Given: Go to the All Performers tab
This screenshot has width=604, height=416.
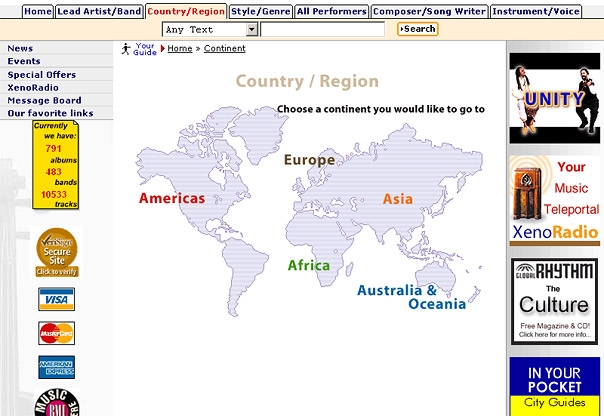Looking at the screenshot, I should pos(332,11).
